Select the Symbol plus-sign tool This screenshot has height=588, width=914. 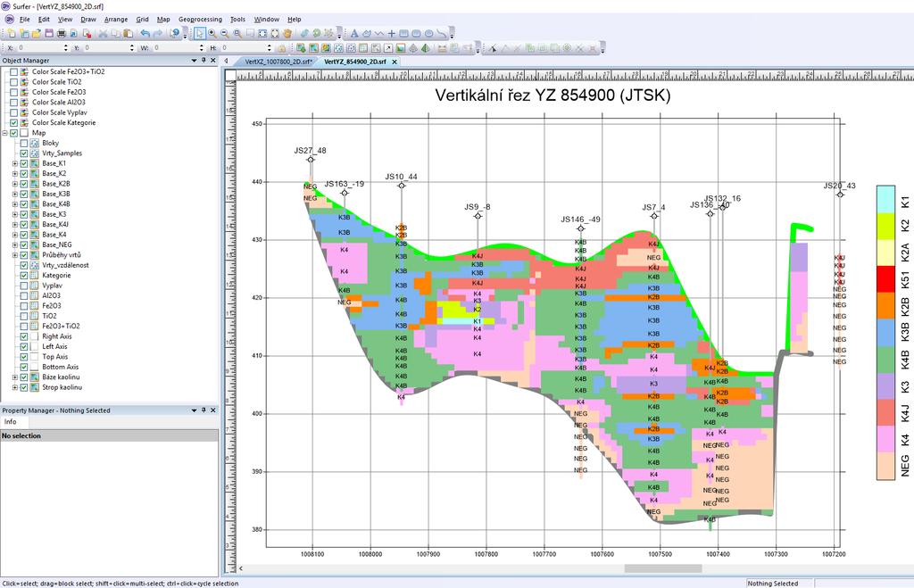tap(391, 33)
